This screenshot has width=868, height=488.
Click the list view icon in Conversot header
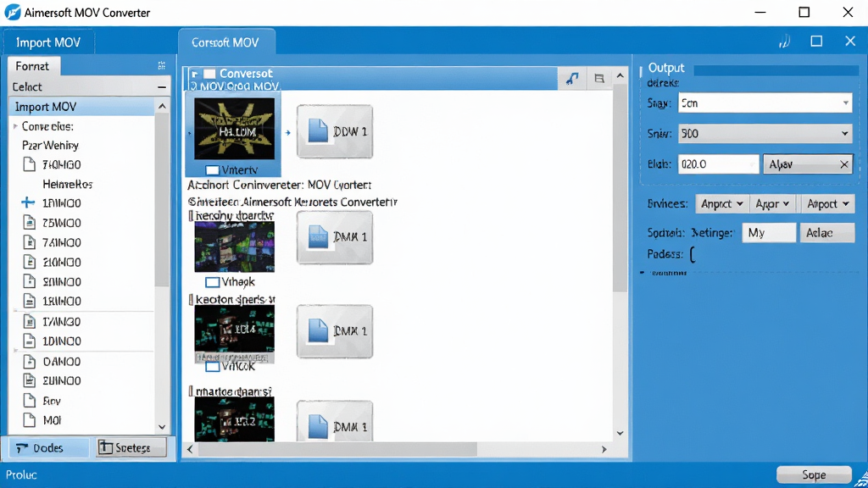coord(599,79)
